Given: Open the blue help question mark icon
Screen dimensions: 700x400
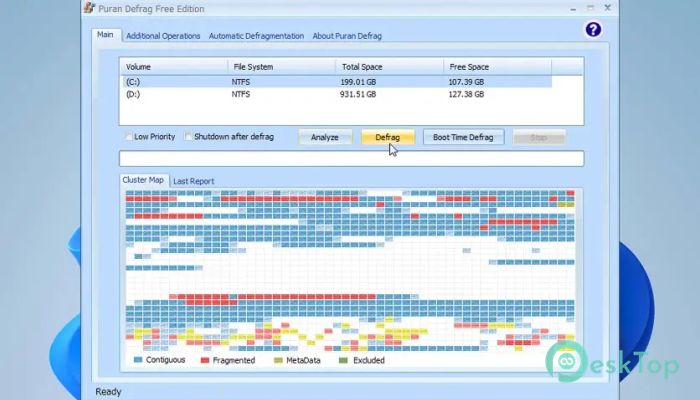Looking at the screenshot, I should [593, 30].
